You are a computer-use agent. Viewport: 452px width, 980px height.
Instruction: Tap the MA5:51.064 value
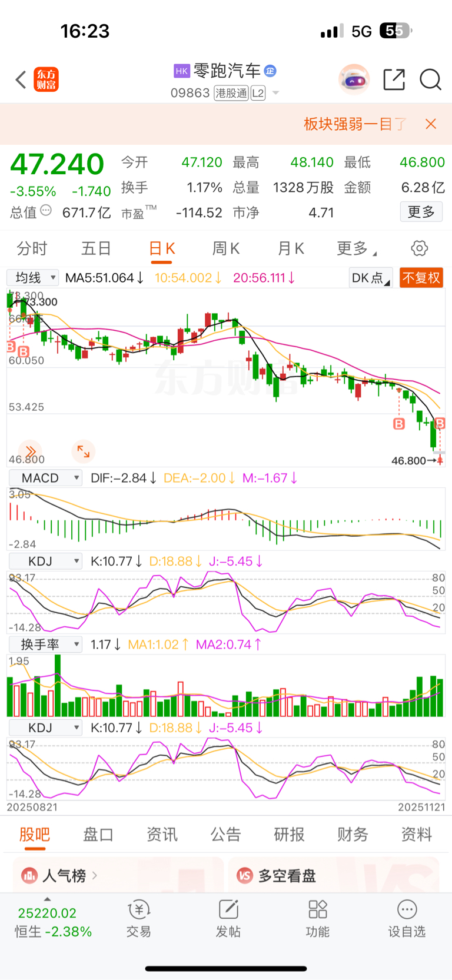click(x=105, y=278)
